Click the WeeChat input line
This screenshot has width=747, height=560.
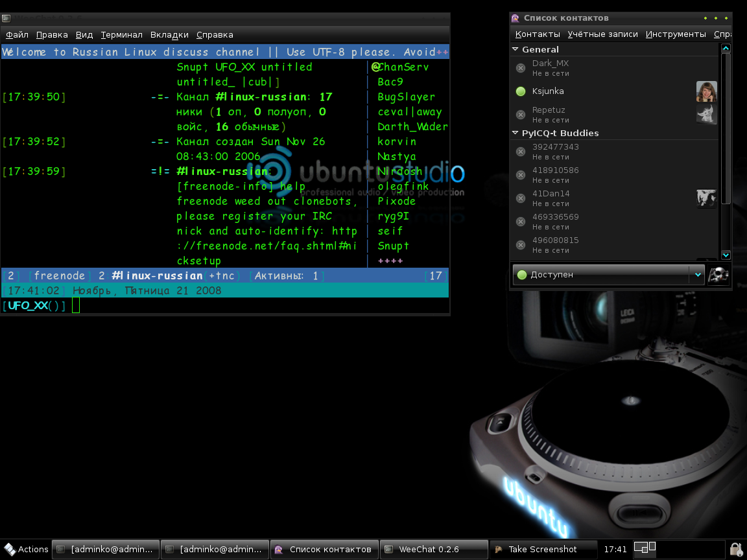[224, 306]
